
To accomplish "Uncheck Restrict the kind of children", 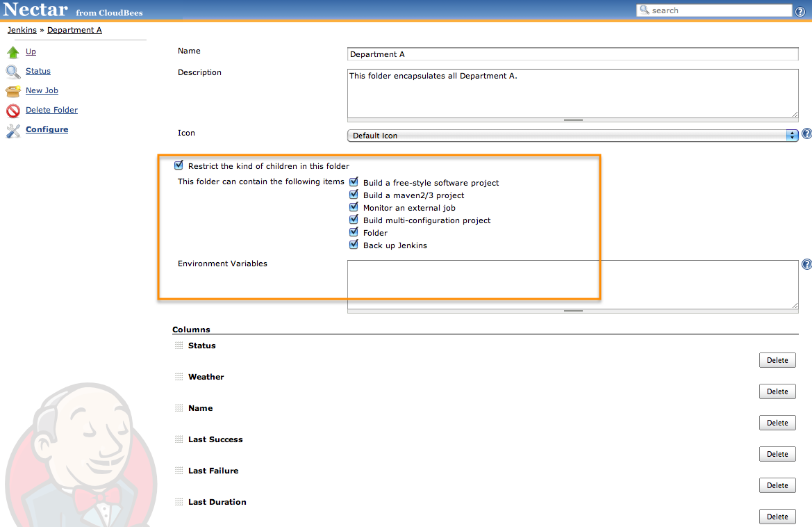I will [179, 165].
